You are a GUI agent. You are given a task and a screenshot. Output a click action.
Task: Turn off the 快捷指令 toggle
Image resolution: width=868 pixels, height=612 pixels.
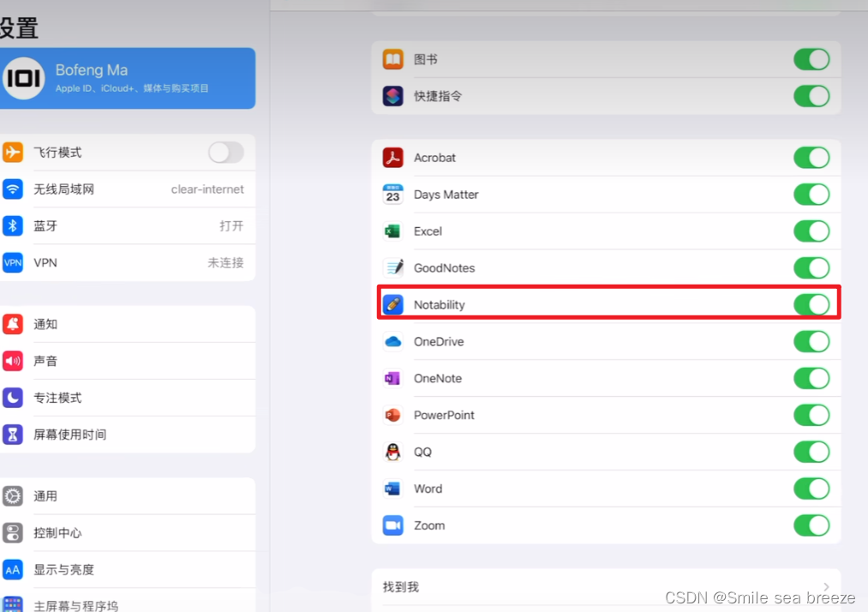point(811,96)
